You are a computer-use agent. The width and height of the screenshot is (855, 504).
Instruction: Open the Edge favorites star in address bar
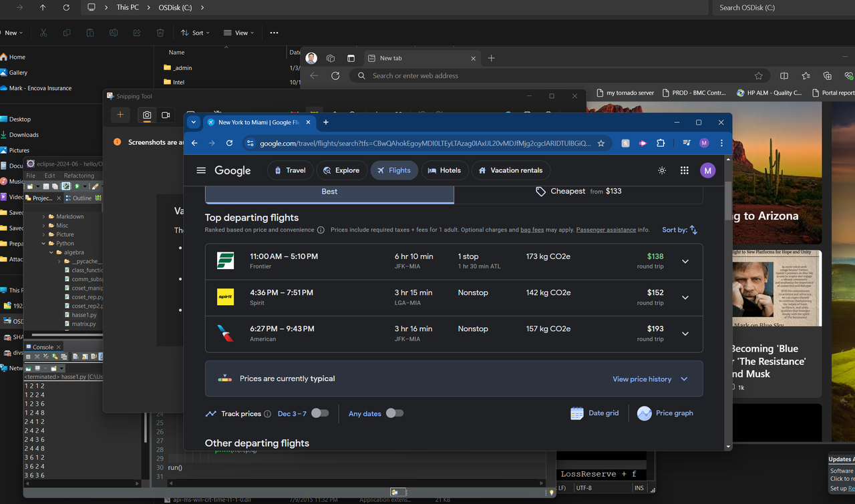(x=759, y=76)
